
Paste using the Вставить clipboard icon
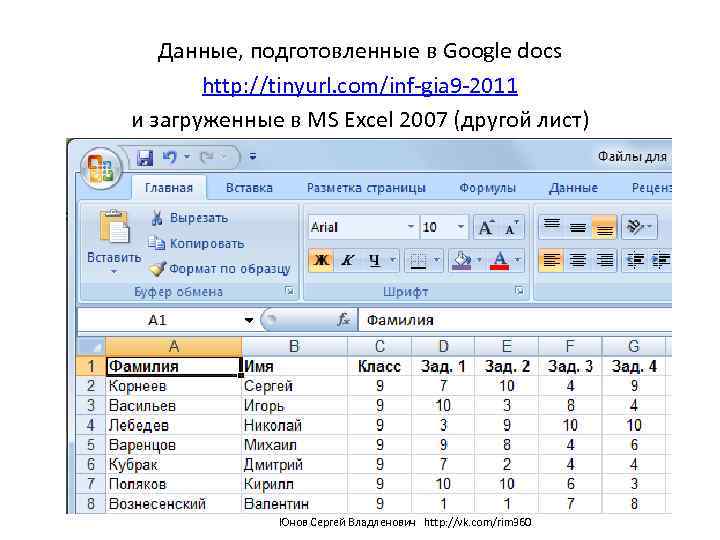pyautogui.click(x=114, y=226)
